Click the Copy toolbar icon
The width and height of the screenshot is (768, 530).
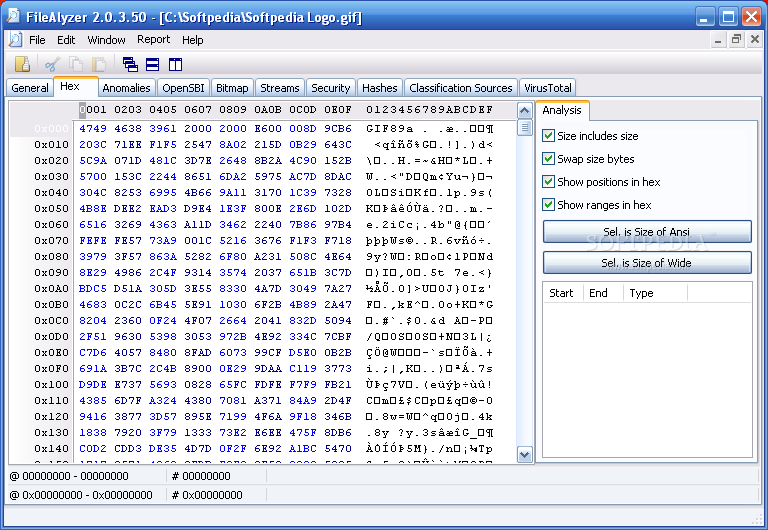76,64
